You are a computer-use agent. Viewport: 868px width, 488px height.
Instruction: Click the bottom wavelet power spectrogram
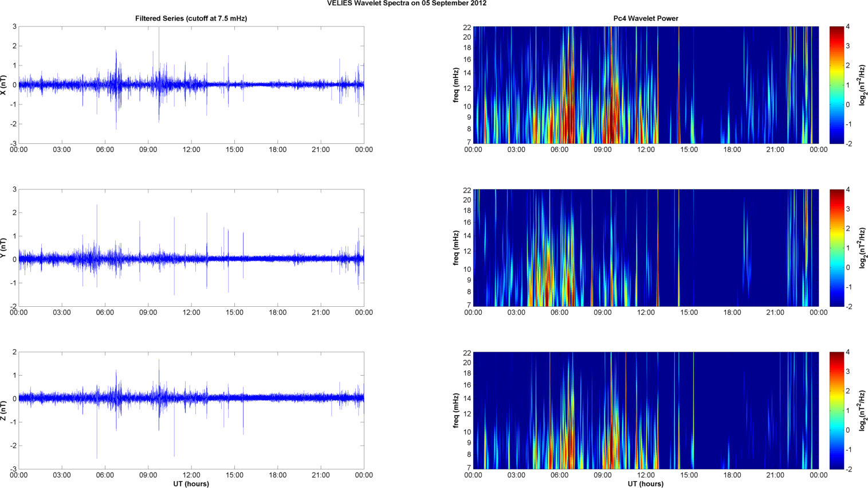pyautogui.click(x=646, y=411)
